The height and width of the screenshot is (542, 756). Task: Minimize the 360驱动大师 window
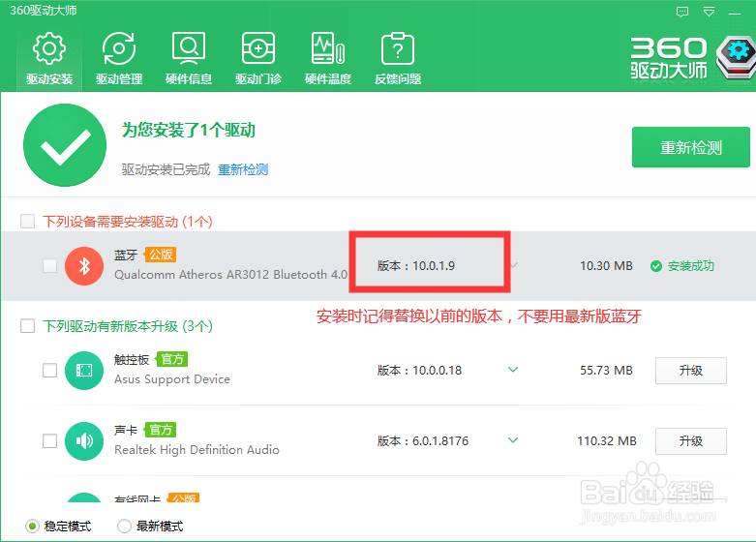click(x=735, y=13)
